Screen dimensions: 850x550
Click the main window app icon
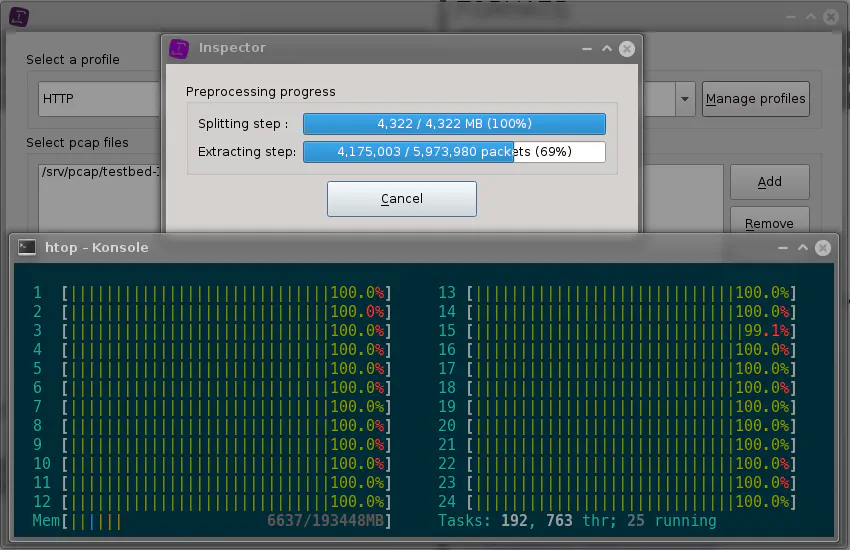point(19,17)
